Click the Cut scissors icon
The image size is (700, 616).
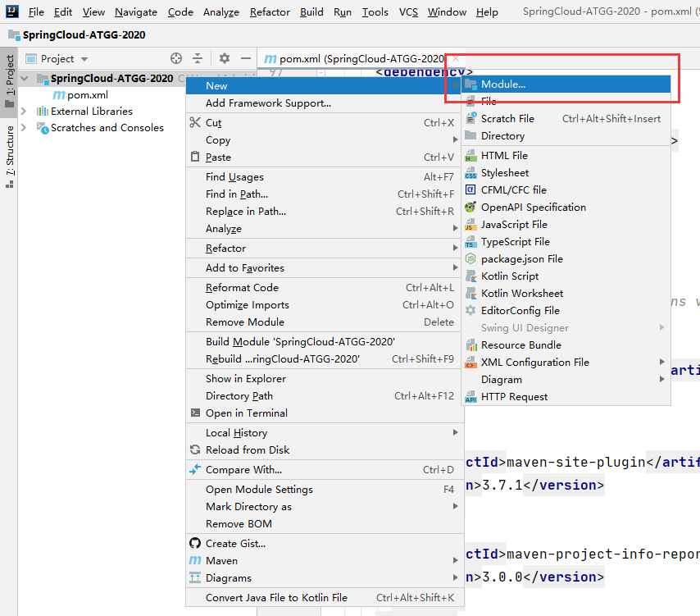(195, 122)
